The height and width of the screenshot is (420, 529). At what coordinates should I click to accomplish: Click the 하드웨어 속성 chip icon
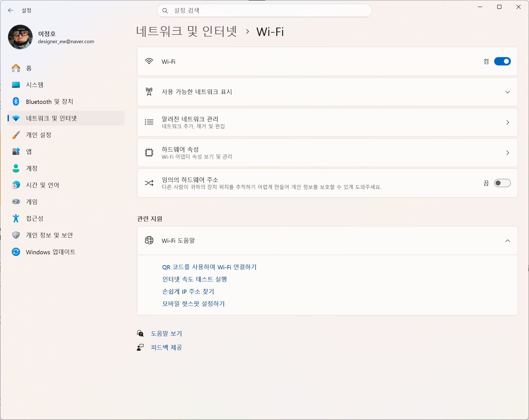coord(149,153)
